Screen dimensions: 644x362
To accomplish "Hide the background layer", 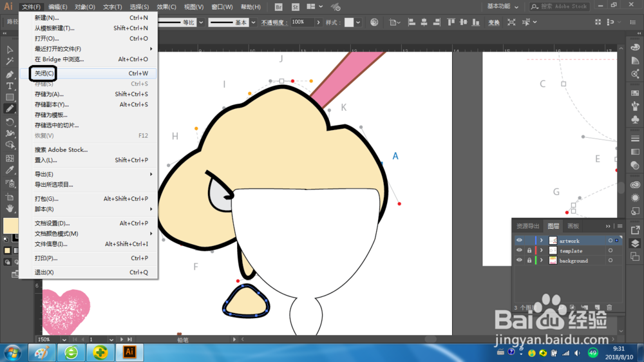I will pos(519,260).
